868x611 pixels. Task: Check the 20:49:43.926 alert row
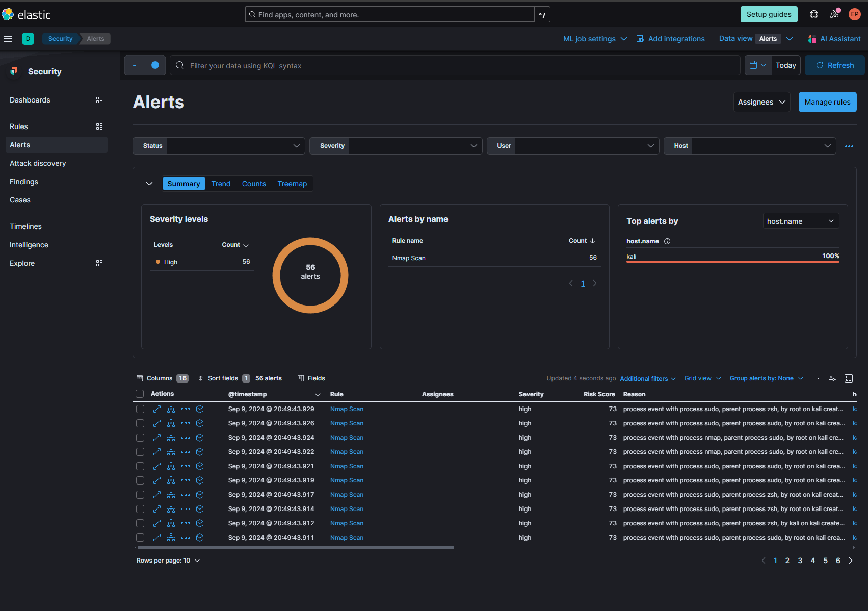[x=140, y=423]
